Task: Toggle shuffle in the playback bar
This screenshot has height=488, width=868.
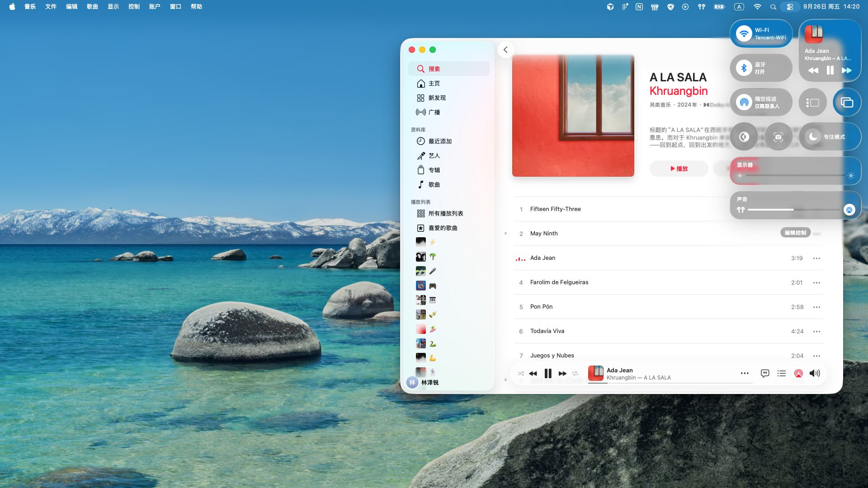Action: point(521,374)
